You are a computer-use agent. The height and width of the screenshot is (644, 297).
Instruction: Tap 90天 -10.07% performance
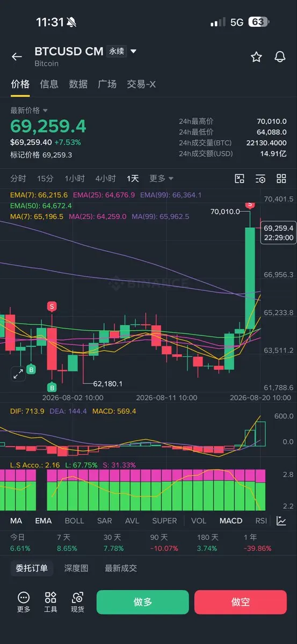pos(164,543)
